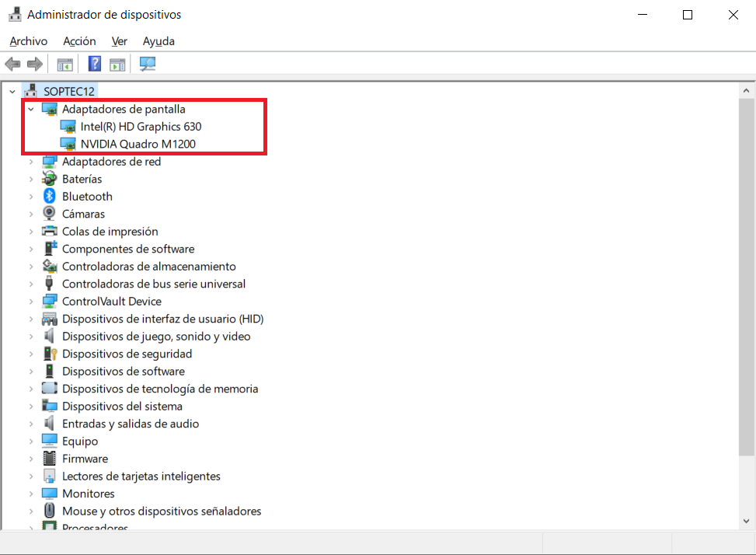Expand the Baterías chevron
The image size is (756, 555).
tap(31, 179)
